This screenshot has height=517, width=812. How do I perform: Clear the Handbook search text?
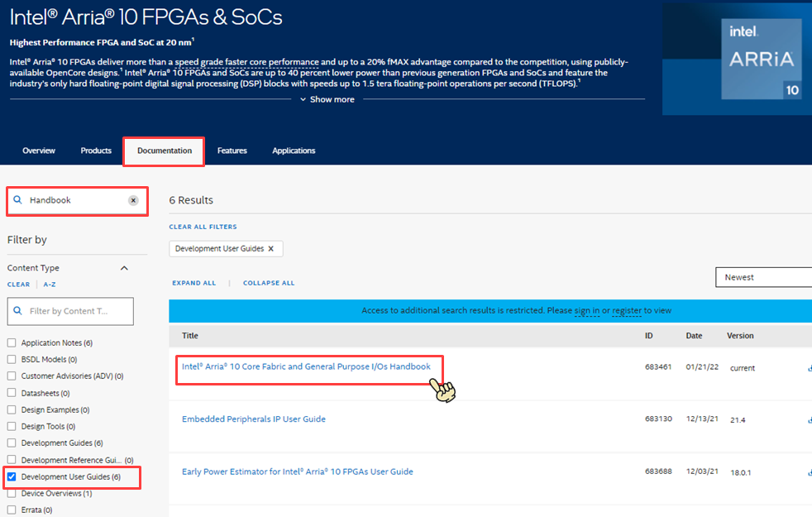pyautogui.click(x=133, y=200)
